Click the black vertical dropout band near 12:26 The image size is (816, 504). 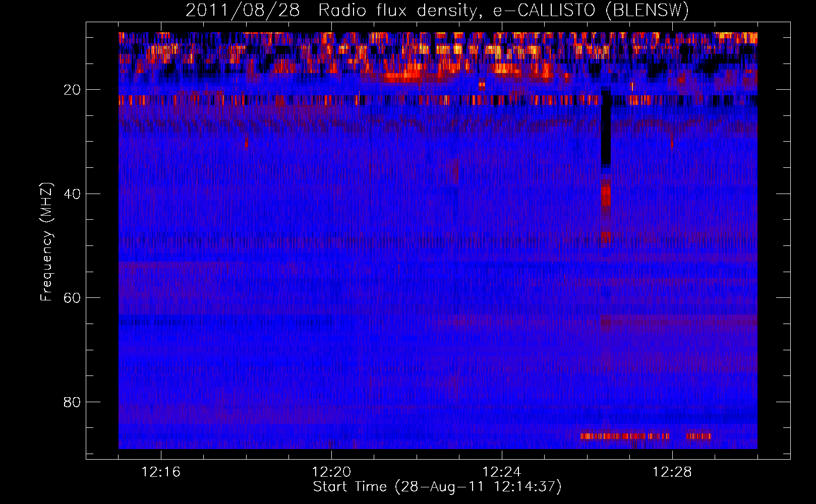tap(606, 127)
